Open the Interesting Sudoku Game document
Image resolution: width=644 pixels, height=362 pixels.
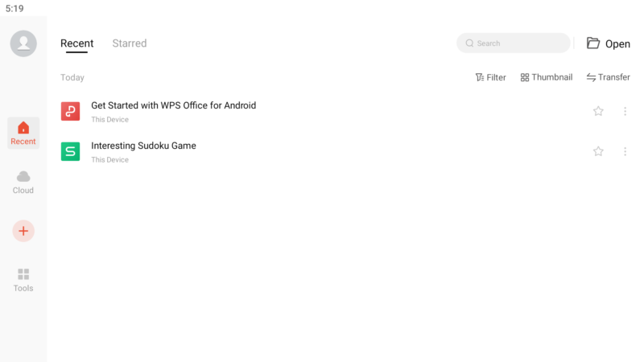pyautogui.click(x=143, y=146)
